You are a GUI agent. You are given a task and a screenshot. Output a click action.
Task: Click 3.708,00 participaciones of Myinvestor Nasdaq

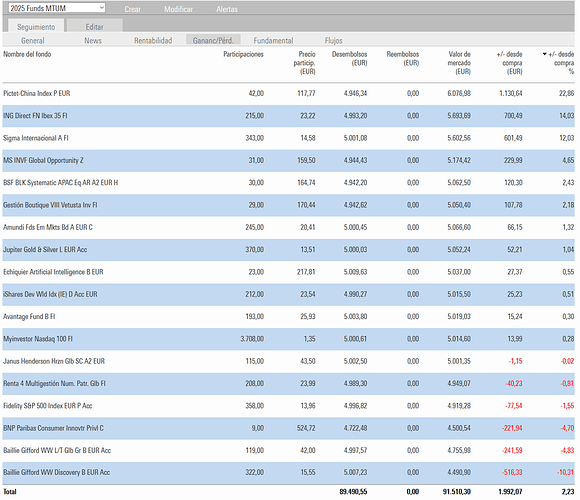tap(252, 339)
